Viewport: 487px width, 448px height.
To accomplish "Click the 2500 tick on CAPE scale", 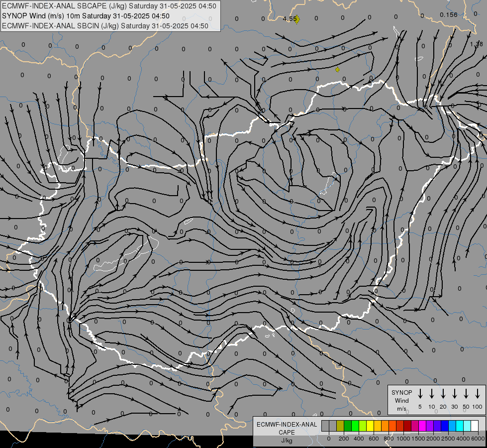I will (448, 439).
